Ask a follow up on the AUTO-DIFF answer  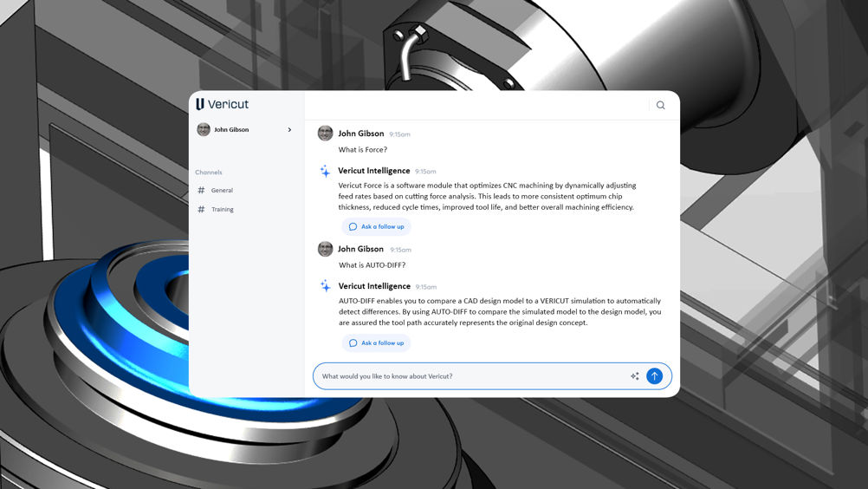coord(377,342)
